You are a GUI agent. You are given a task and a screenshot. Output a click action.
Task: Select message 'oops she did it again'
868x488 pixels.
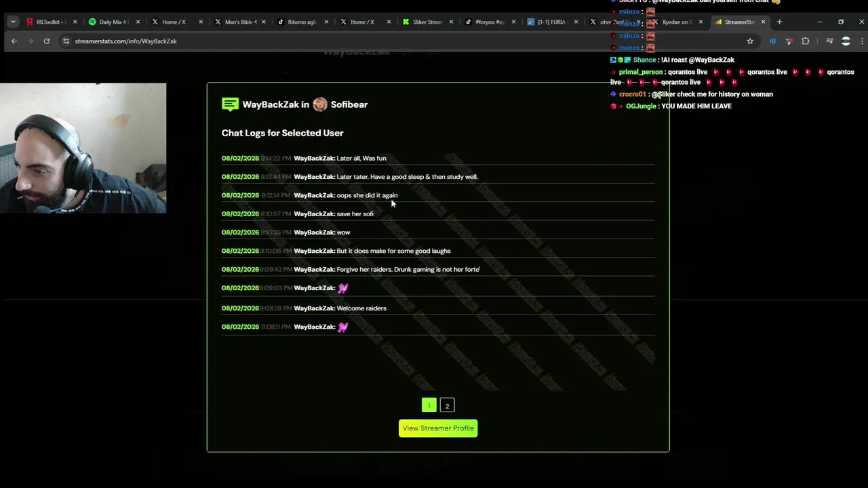[367, 195]
